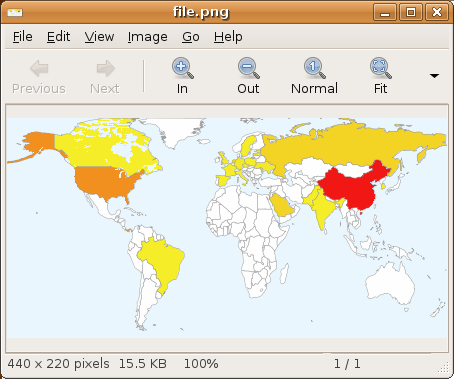Expand the toolbar overflow arrow
Viewport: 454px width, 379px height.
point(434,76)
